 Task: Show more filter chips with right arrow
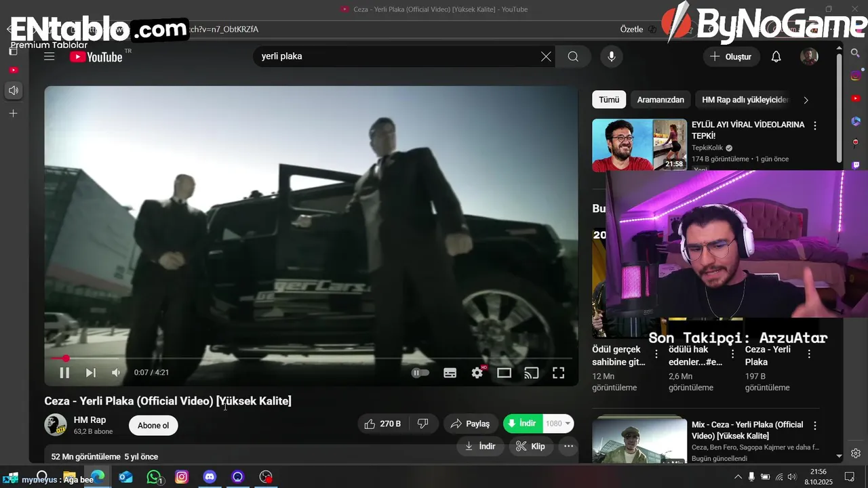(806, 100)
